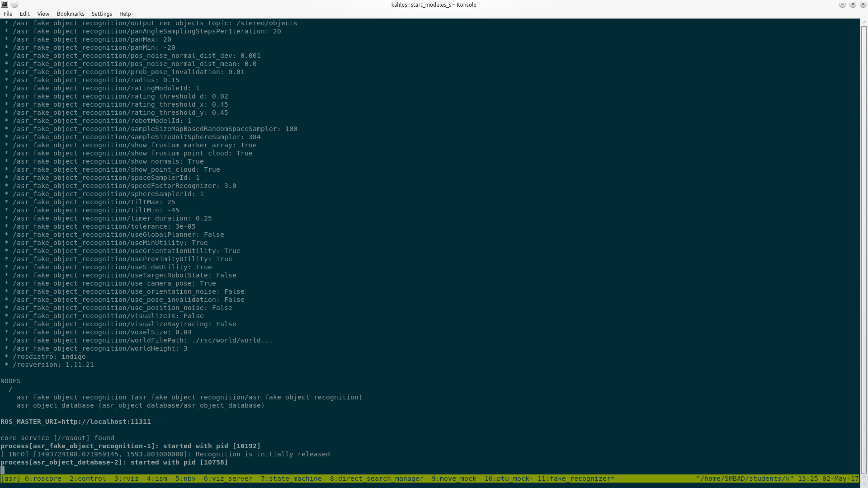Select tmux window 11:fake_recognizer
The height and width of the screenshot is (488, 868).
[576, 479]
